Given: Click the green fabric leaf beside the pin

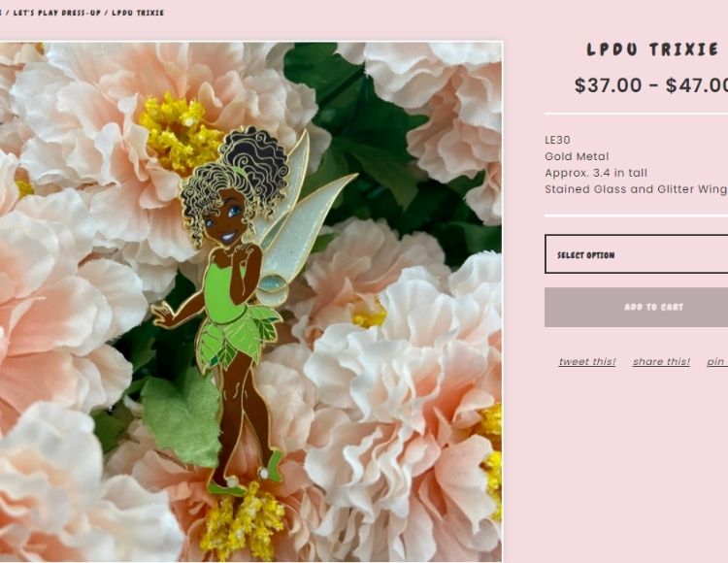Looking at the screenshot, I should pos(182,417).
